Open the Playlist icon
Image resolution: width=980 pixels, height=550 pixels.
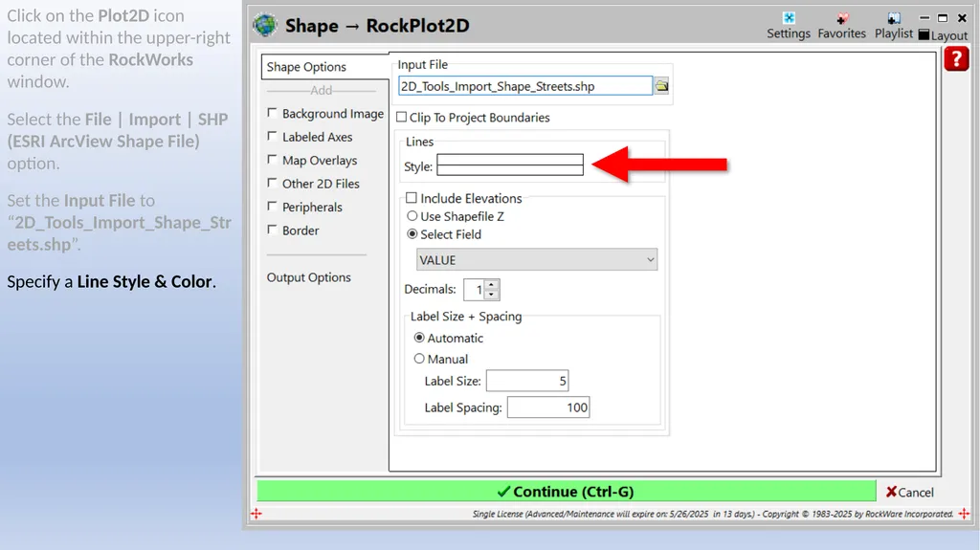894,26
